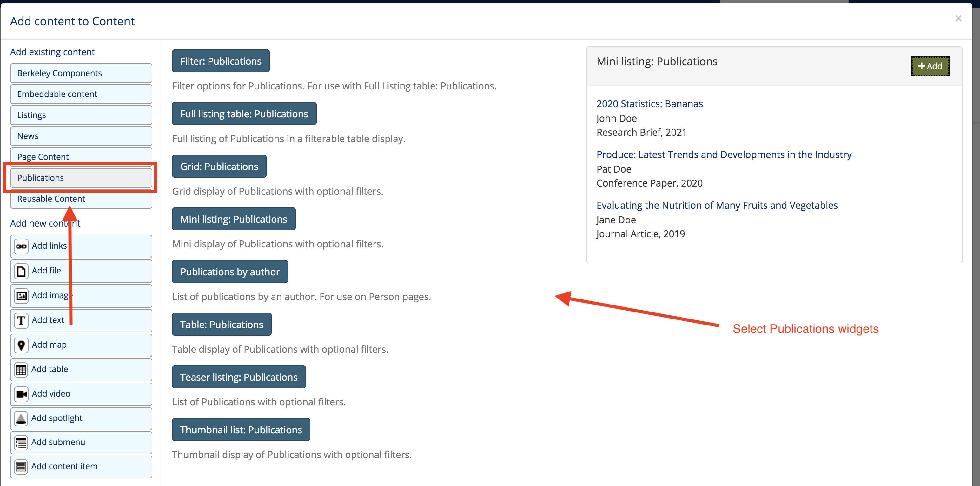980x486 pixels.
Task: Click 'Conference Paper, 2020' text
Action: click(x=649, y=183)
